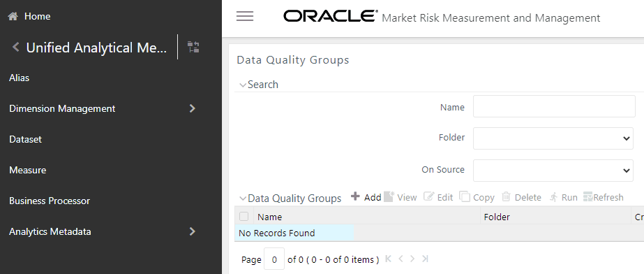Open Analytics Metadata menu item
The width and height of the screenshot is (644, 274).
click(x=50, y=231)
